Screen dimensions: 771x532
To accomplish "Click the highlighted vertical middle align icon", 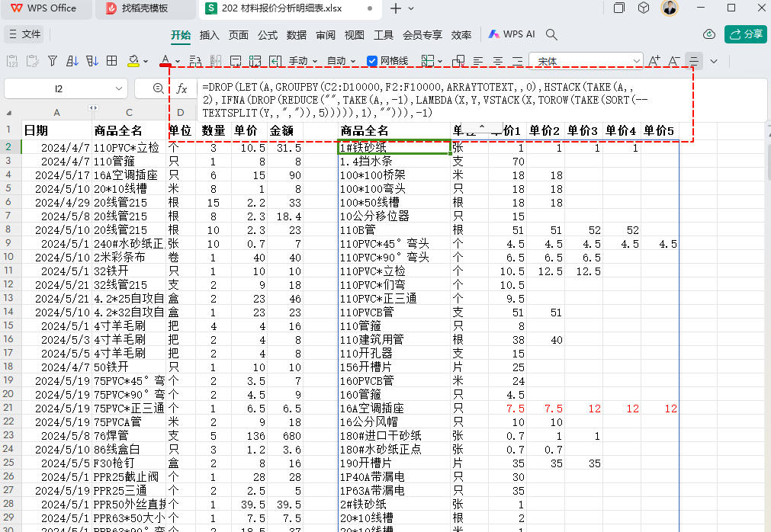I will (x=694, y=61).
